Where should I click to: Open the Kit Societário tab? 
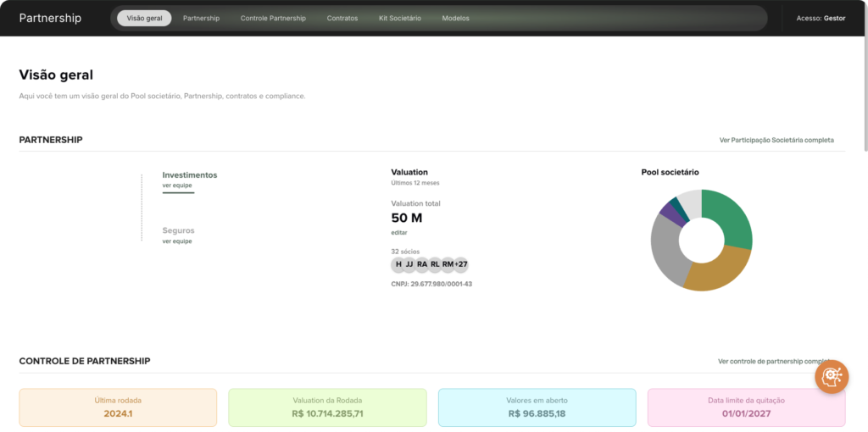400,18
